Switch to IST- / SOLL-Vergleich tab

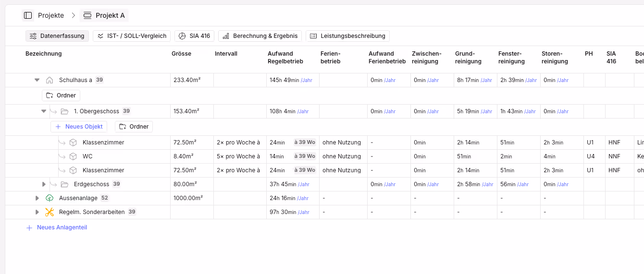coord(132,36)
